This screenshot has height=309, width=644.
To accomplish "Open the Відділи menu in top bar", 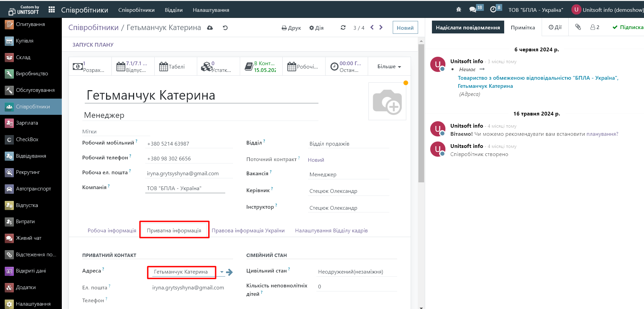I will pos(174,10).
